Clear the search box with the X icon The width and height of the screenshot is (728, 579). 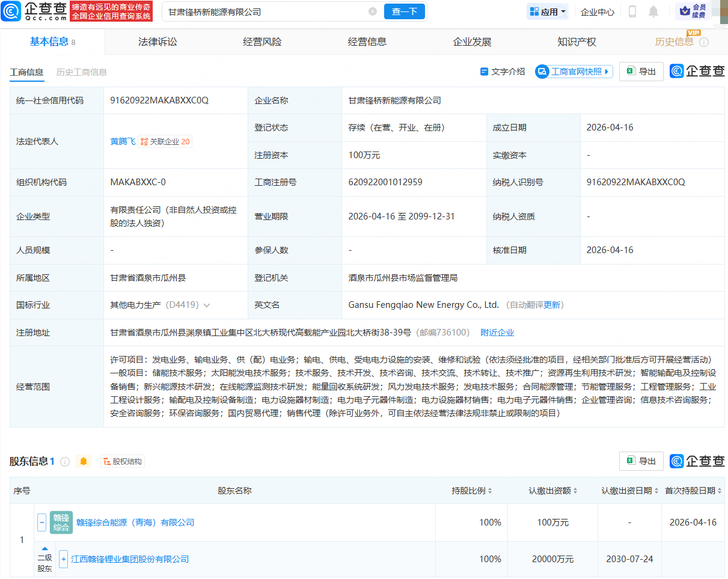(373, 11)
